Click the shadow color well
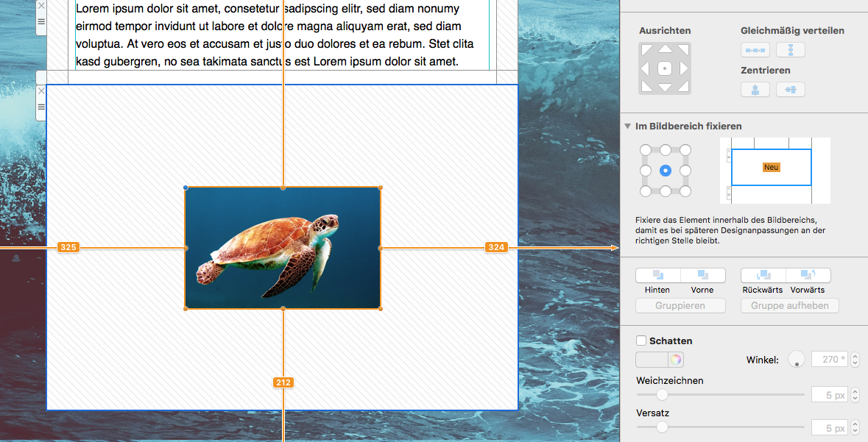The height and width of the screenshot is (442, 868). point(652,360)
